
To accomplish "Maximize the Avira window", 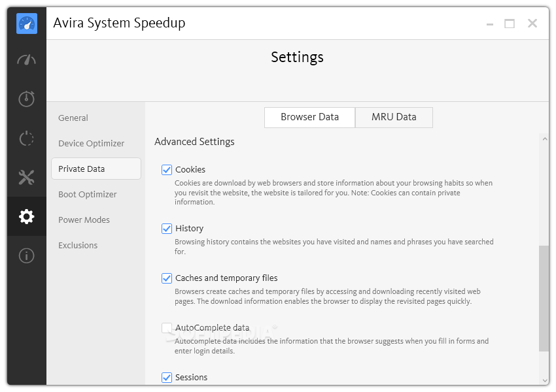I will pos(510,24).
